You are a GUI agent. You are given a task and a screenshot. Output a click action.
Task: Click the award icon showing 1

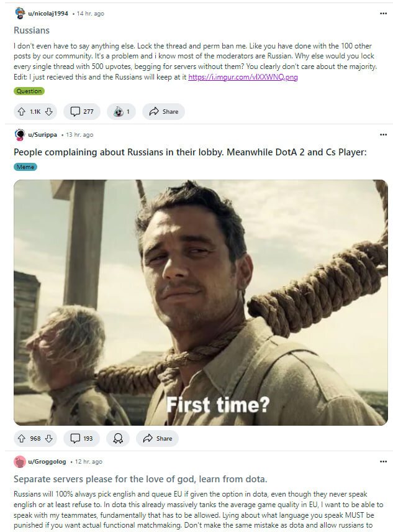tap(121, 112)
